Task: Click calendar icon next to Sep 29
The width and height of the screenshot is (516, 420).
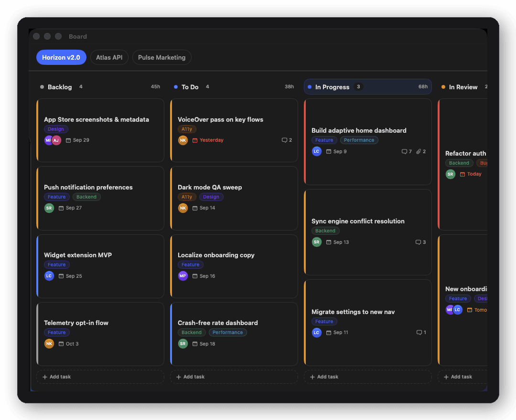Action: tap(68, 140)
